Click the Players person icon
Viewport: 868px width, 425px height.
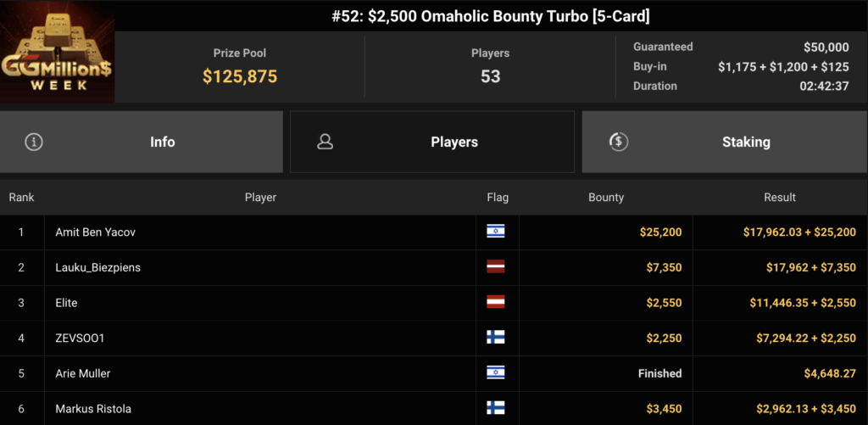pyautogui.click(x=325, y=143)
